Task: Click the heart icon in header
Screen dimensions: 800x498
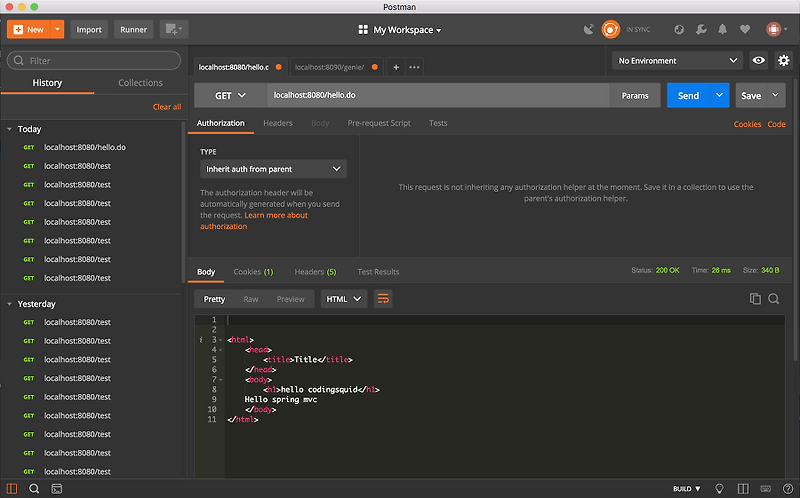Action: [745, 30]
